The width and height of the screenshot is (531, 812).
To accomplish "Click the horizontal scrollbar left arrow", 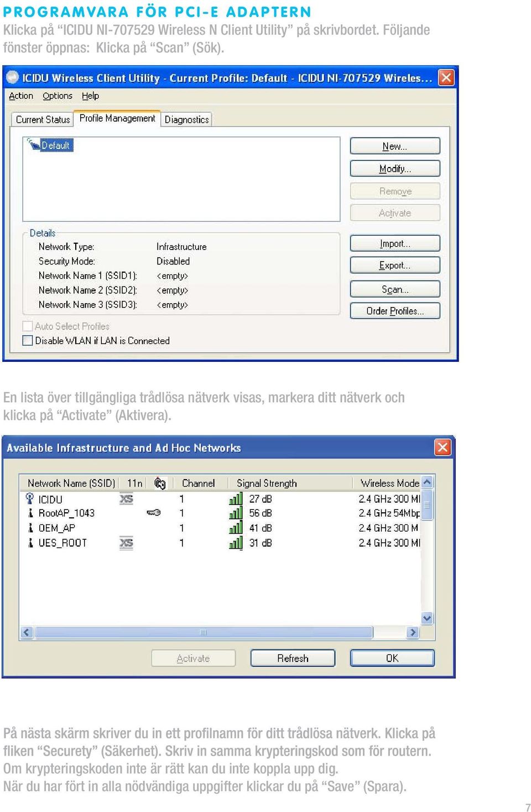I will pyautogui.click(x=27, y=632).
